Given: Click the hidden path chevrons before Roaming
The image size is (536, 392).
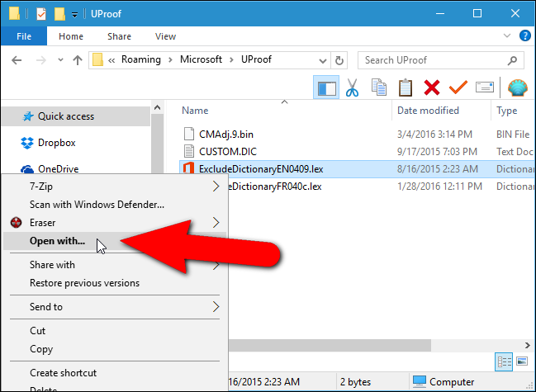Looking at the screenshot, I should pos(111,60).
